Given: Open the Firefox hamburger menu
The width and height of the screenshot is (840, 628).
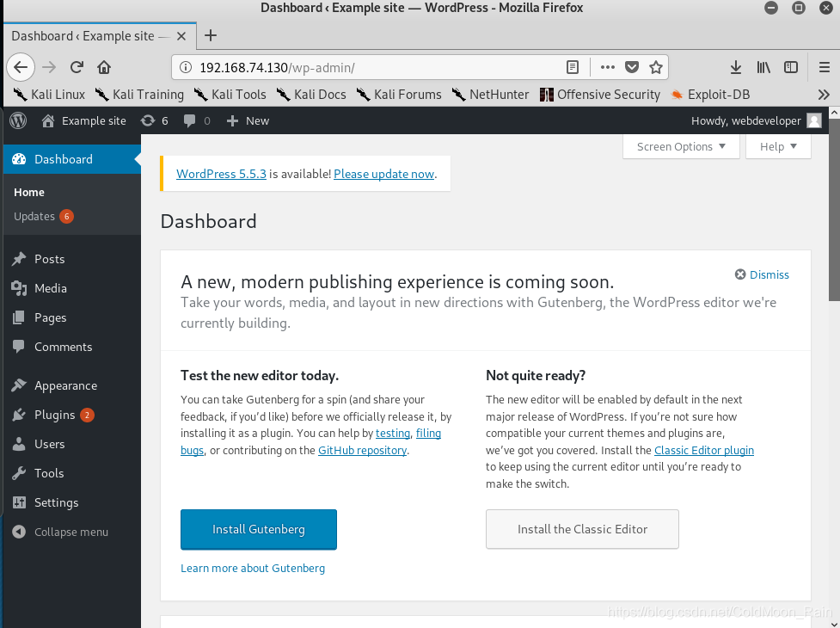Looking at the screenshot, I should (825, 67).
